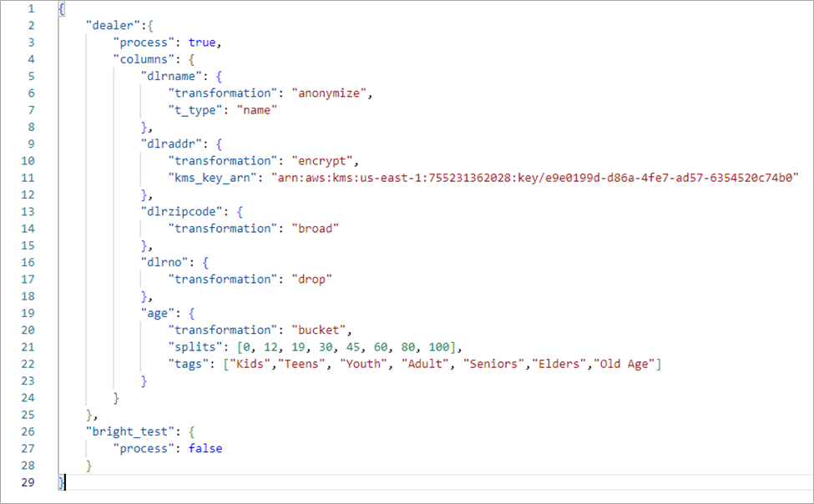Click the number 45 in the splits array
Image resolution: width=814 pixels, height=504 pixels.
353,347
